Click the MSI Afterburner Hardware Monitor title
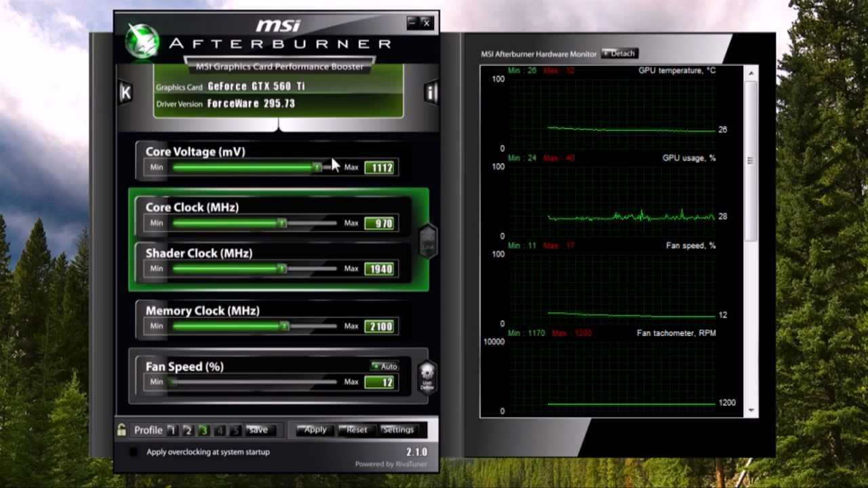The height and width of the screenshot is (488, 868). click(x=539, y=54)
